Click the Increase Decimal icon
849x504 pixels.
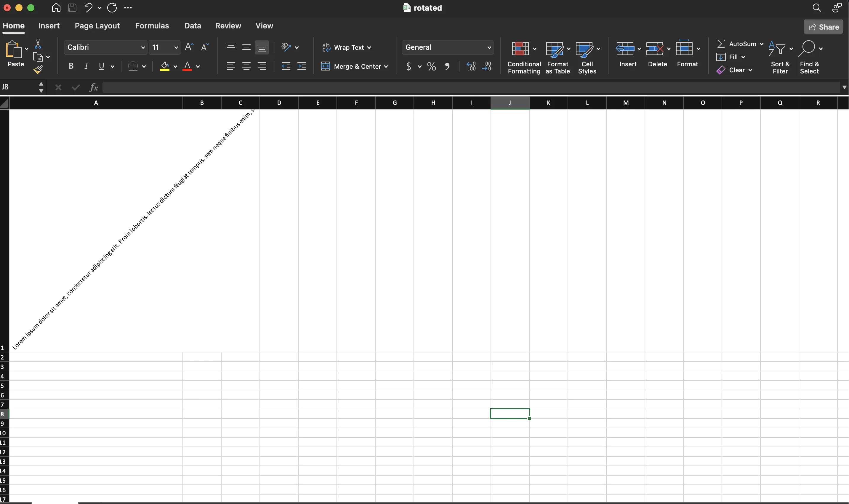tap(471, 66)
